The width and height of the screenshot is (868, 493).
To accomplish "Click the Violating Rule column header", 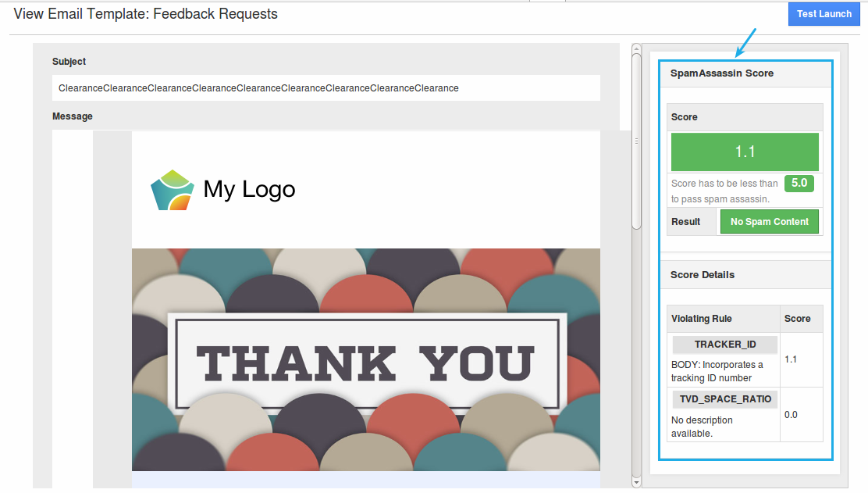I will tap(702, 319).
